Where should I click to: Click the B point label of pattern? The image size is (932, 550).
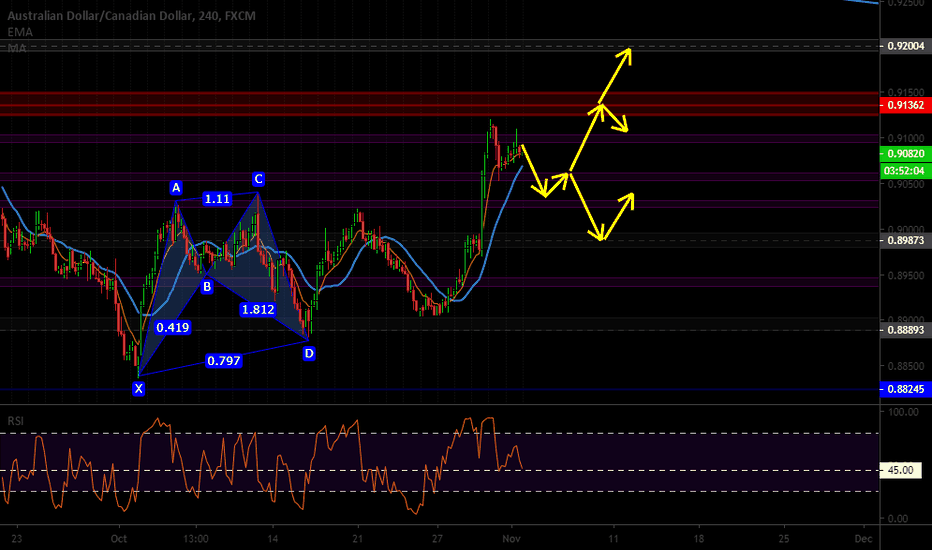tap(207, 287)
